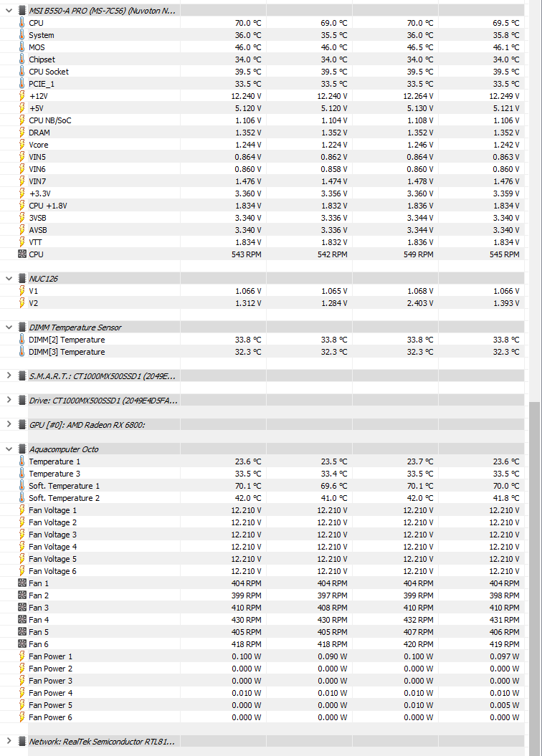Viewport: 542px width, 756px height.
Task: Select the Fan 2 row label
Action: pos(39,595)
